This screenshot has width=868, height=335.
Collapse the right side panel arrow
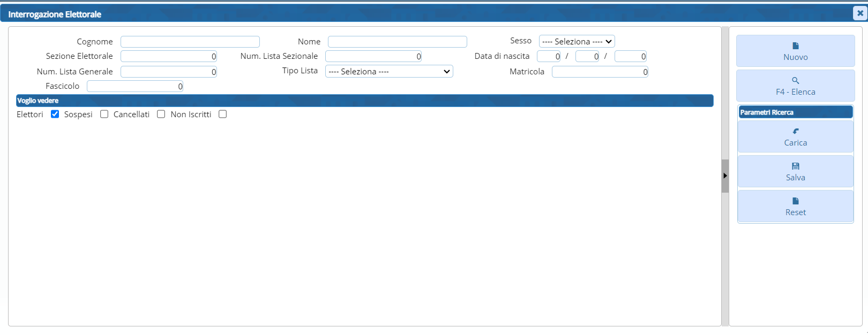pos(725,176)
